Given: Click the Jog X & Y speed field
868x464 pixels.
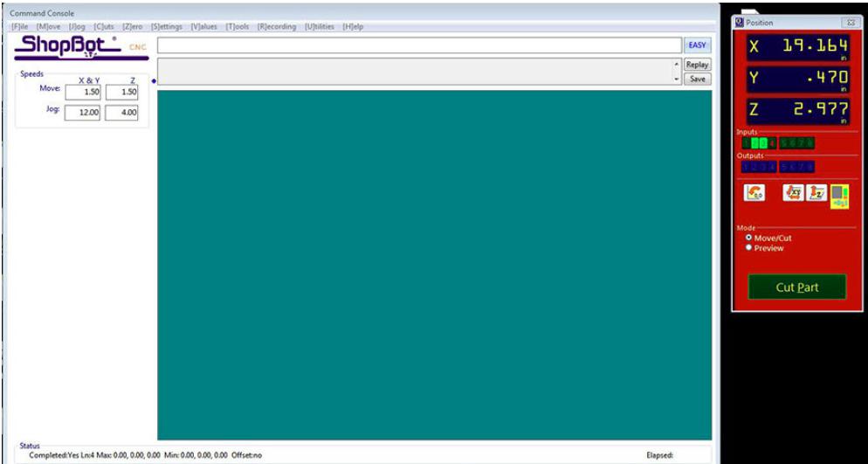Looking at the screenshot, I should click(83, 113).
